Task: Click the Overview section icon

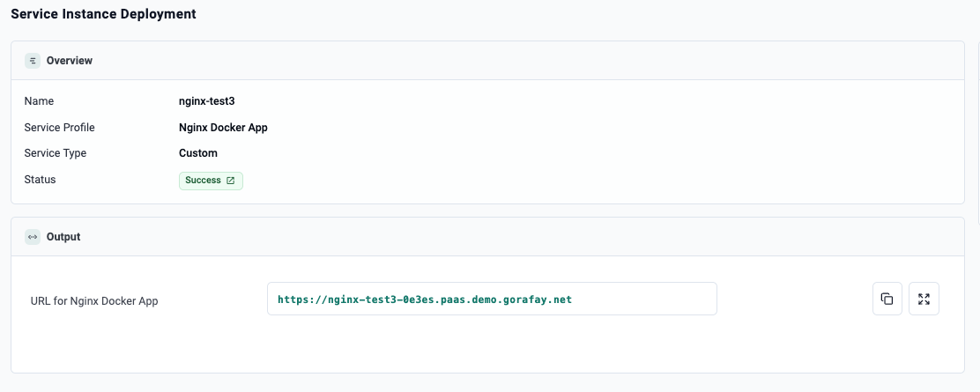Action: 33,61
